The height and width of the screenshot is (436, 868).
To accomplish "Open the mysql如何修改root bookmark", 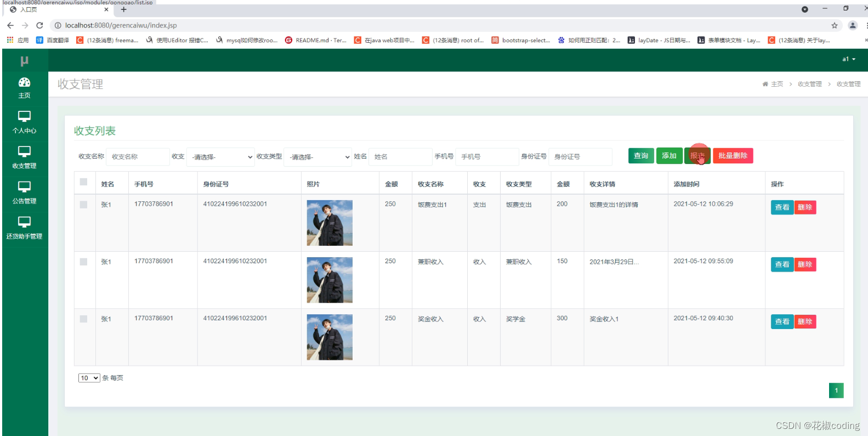I will pos(247,40).
